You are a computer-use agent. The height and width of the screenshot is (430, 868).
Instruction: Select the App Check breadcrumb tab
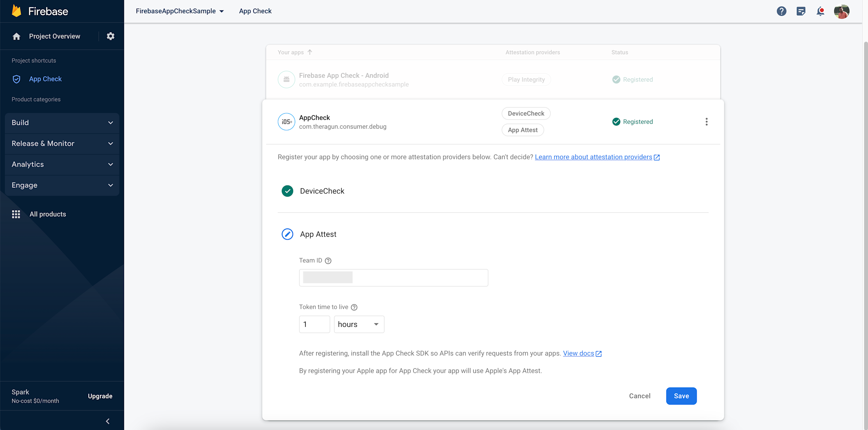[255, 11]
